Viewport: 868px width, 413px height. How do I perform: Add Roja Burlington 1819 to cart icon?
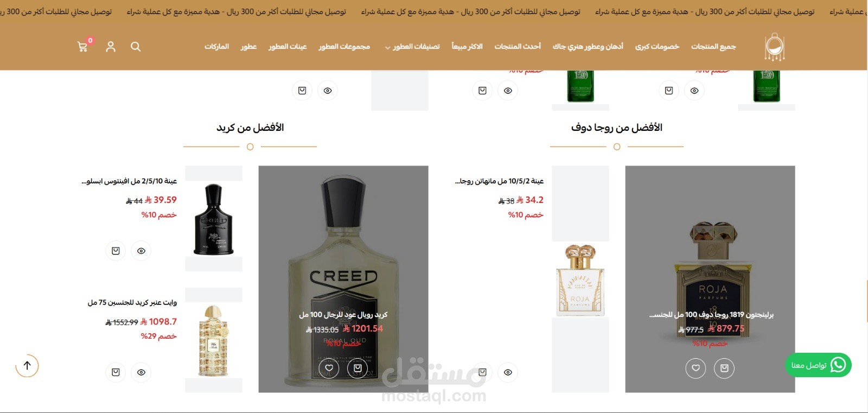[724, 368]
